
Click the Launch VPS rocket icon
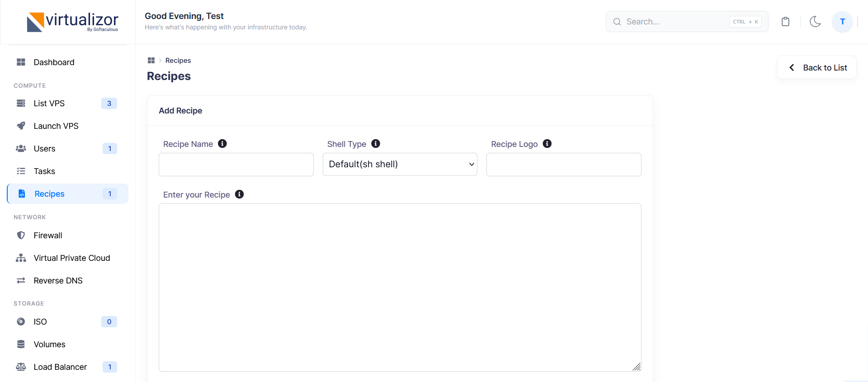21,126
